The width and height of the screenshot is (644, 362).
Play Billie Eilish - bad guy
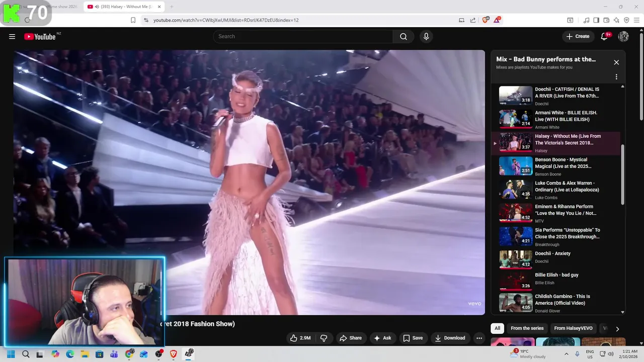point(556,281)
